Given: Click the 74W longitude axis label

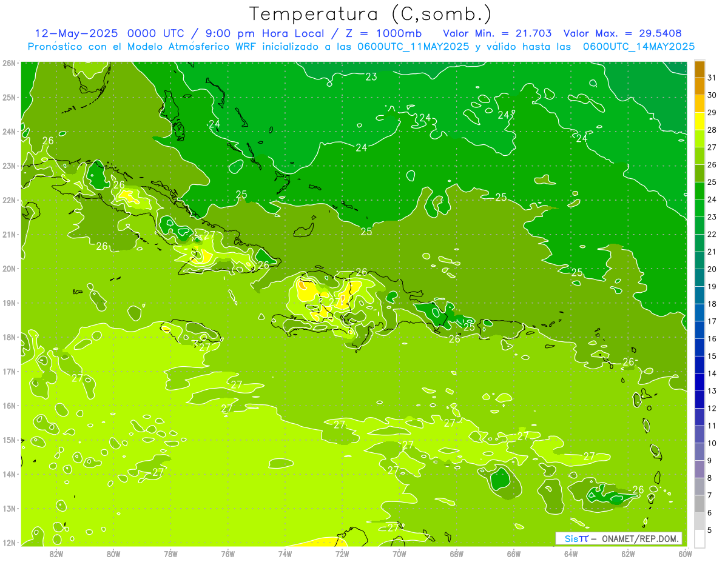Looking at the screenshot, I should 285,554.
